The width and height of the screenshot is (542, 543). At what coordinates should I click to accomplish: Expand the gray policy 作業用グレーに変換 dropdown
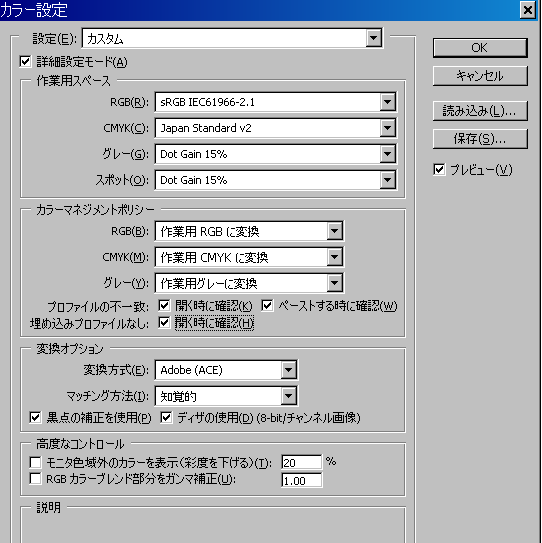[x=249, y=283]
